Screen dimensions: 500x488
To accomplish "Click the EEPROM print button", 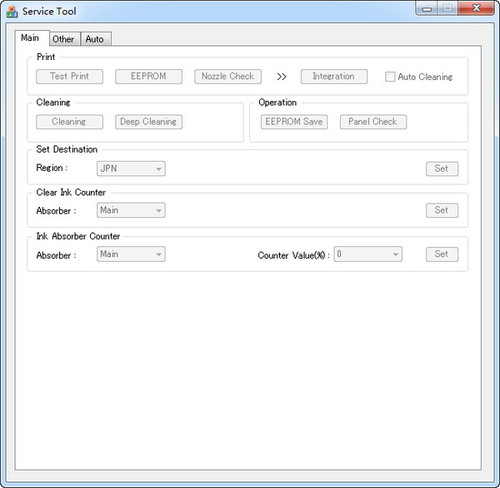I will pos(149,76).
